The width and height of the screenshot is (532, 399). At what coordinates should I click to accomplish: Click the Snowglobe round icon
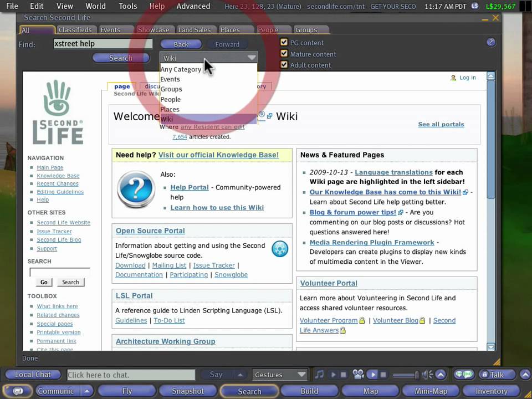[x=280, y=249]
